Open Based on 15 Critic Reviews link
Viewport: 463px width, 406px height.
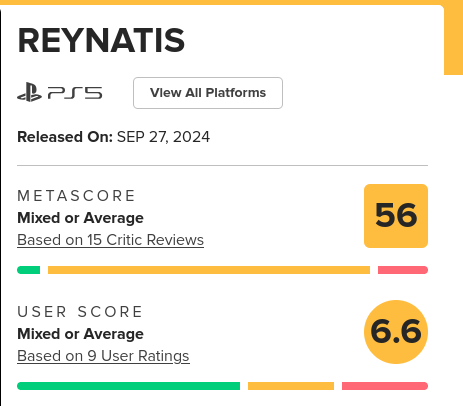pos(110,240)
